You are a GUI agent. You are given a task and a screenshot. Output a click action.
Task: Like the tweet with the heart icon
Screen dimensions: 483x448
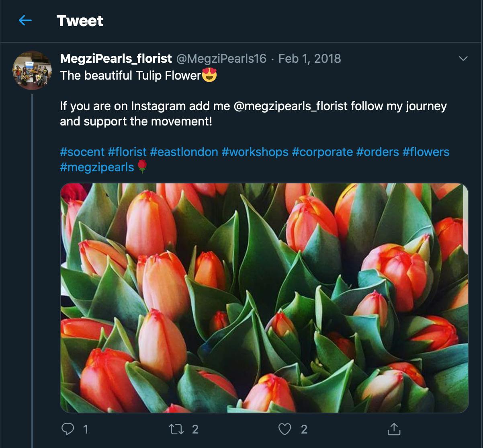[x=284, y=429]
